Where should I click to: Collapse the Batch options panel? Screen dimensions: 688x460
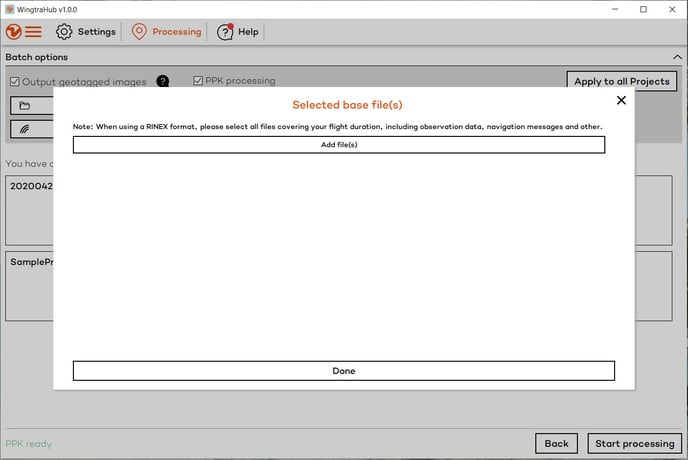point(676,57)
